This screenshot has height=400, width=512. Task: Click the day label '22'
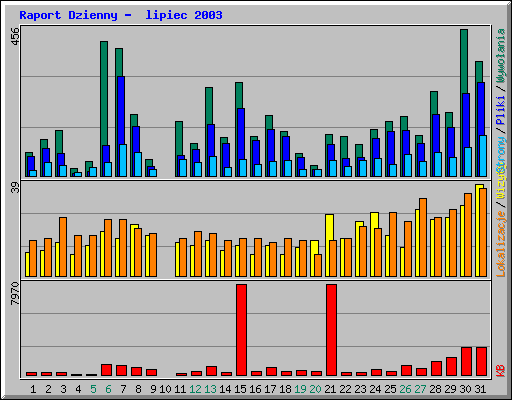point(345,389)
